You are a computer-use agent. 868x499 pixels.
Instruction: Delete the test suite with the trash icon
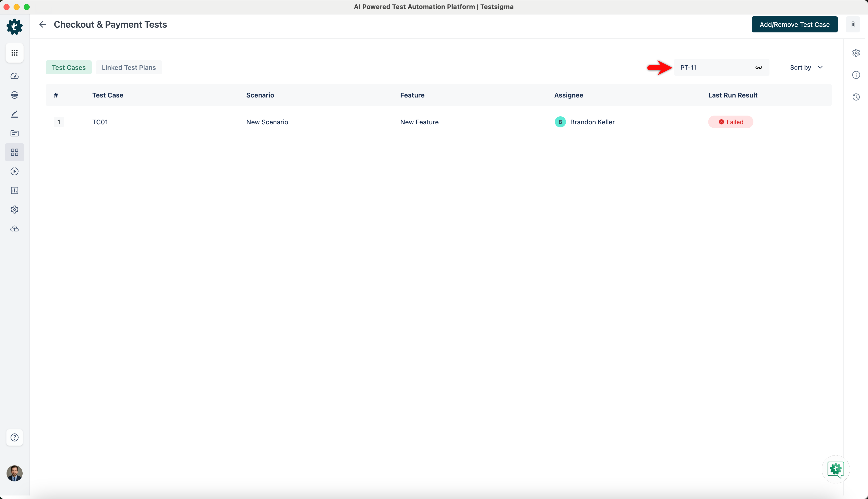tap(853, 24)
